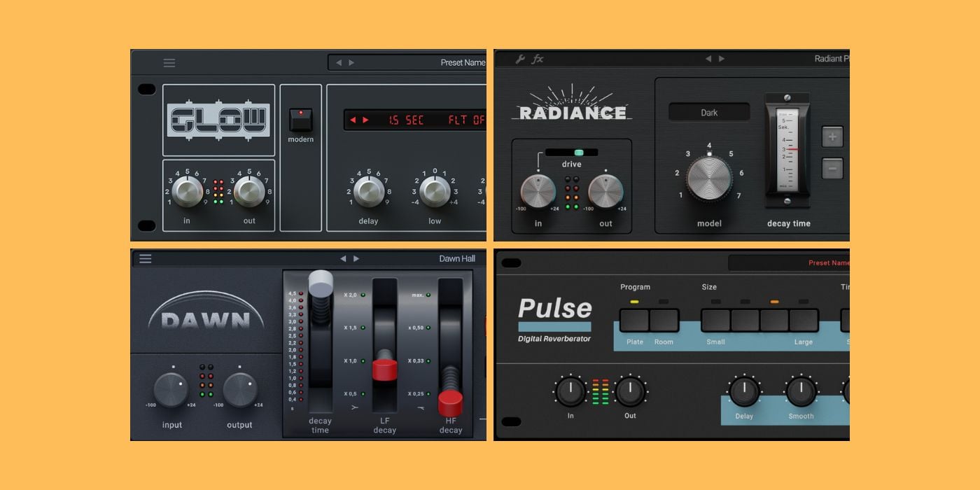The width and height of the screenshot is (980, 490).
Task: Click Radiance's previous preset arrow
Action: click(709, 59)
